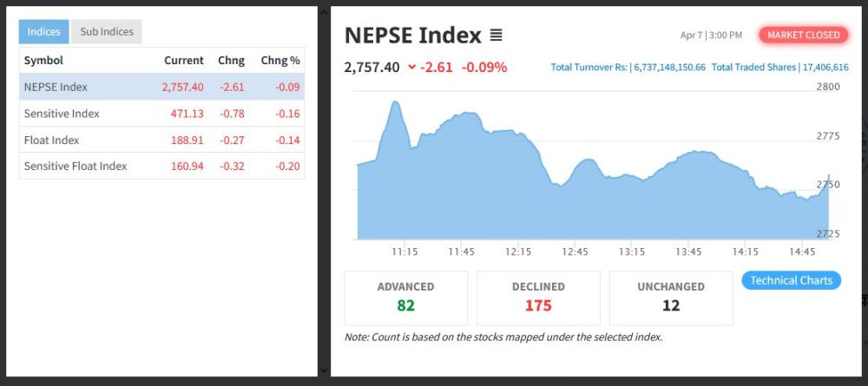Open the Sub Indices tab

pos(107,32)
